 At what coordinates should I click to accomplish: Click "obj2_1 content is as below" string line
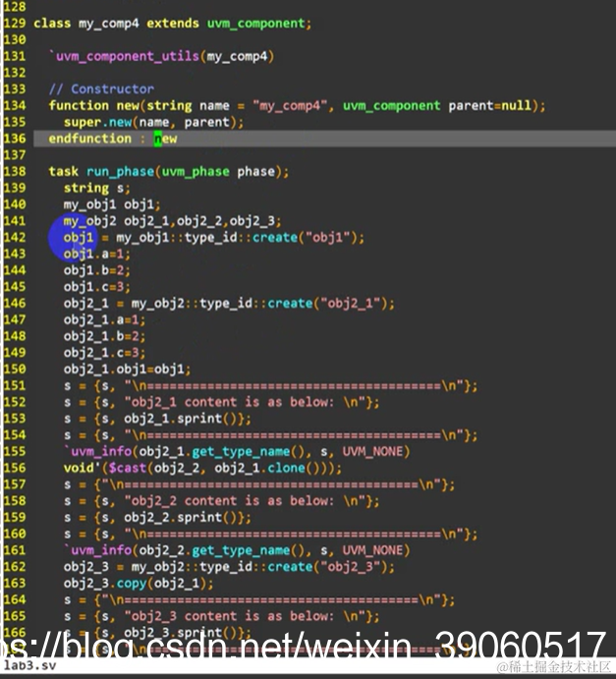coord(221,402)
